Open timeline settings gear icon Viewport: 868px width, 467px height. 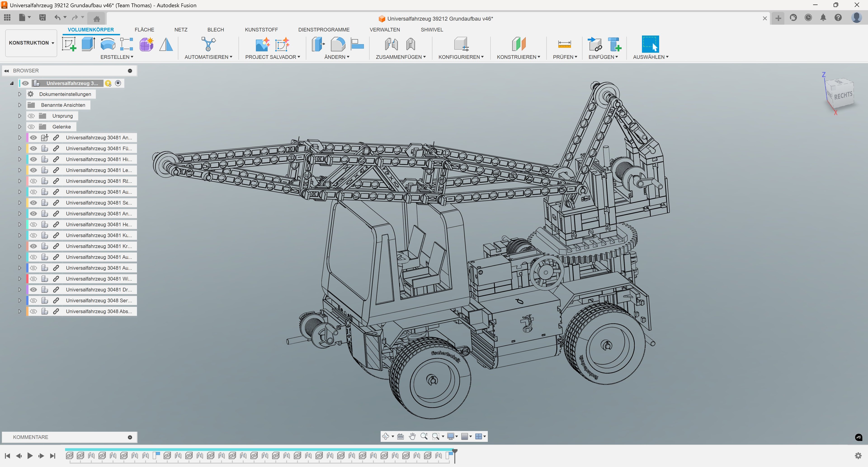(858, 455)
